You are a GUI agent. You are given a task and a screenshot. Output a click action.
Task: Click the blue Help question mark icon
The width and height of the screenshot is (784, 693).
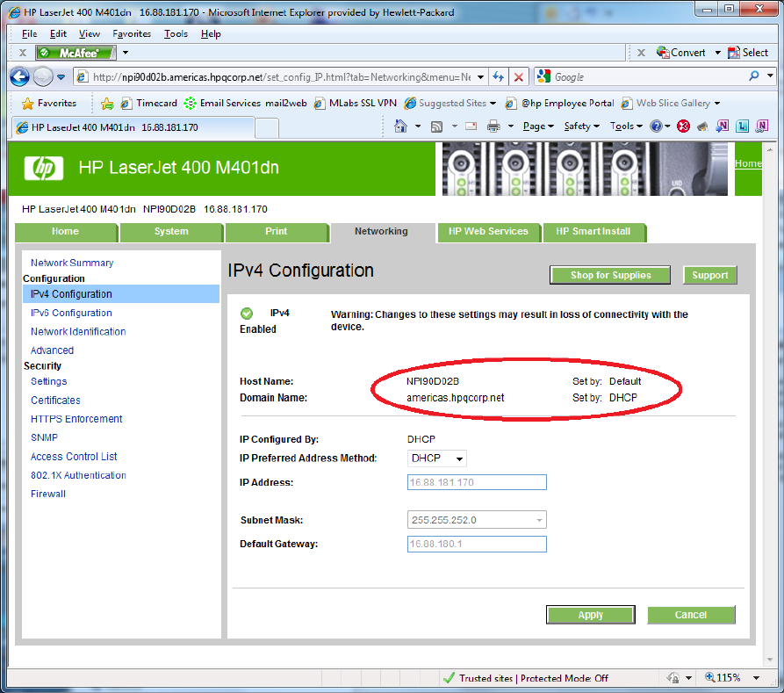click(656, 126)
